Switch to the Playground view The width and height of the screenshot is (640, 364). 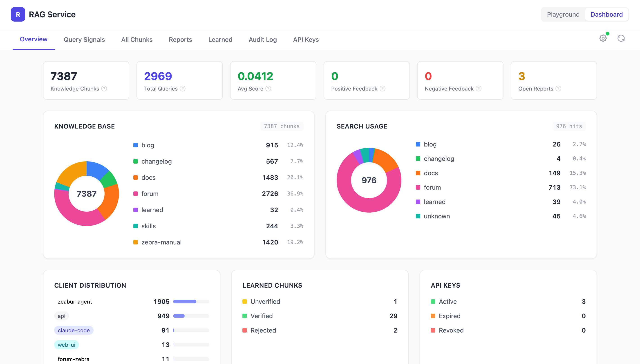[x=563, y=14]
